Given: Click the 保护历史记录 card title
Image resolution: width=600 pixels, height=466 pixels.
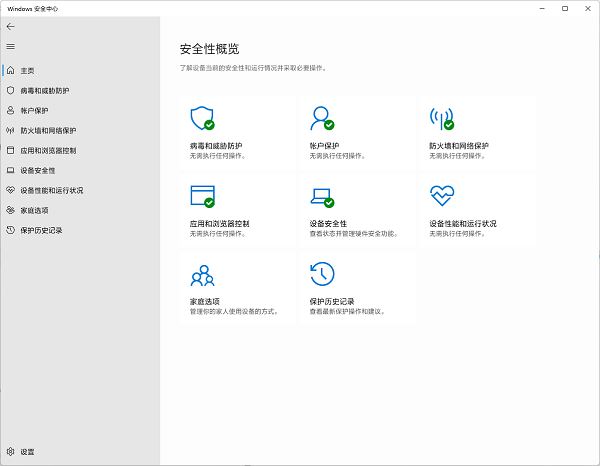Looking at the screenshot, I should click(332, 301).
